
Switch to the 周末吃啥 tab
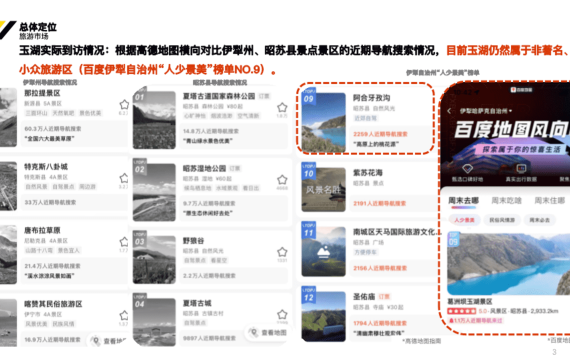click(x=506, y=201)
